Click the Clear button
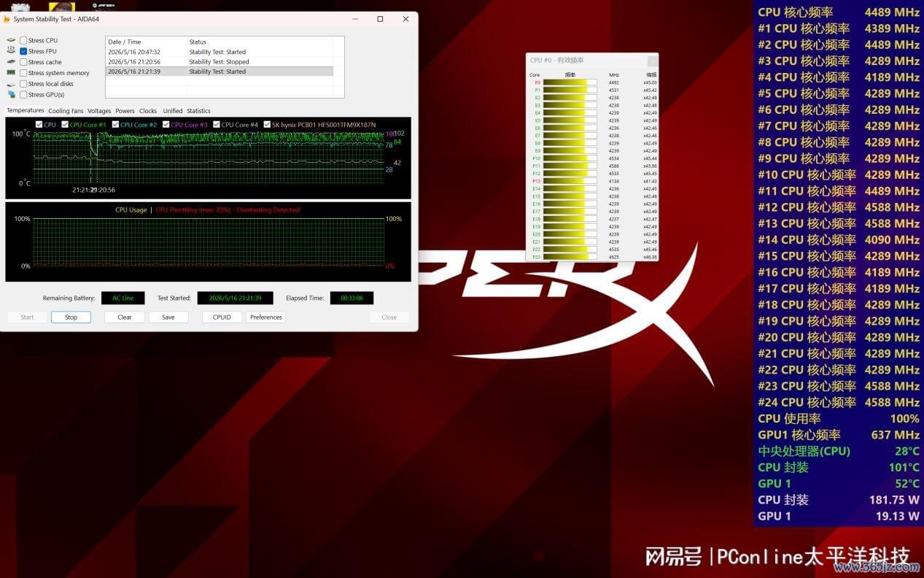The height and width of the screenshot is (578, 924). 125,317
